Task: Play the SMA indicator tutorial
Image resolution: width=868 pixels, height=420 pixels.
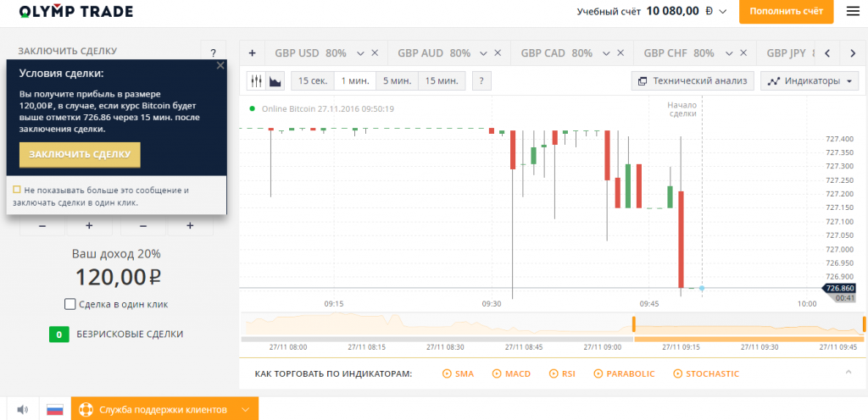Action: point(459,373)
